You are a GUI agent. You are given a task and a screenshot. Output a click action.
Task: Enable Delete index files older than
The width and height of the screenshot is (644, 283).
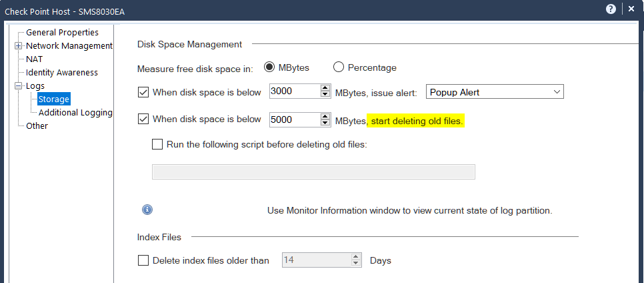pyautogui.click(x=143, y=260)
